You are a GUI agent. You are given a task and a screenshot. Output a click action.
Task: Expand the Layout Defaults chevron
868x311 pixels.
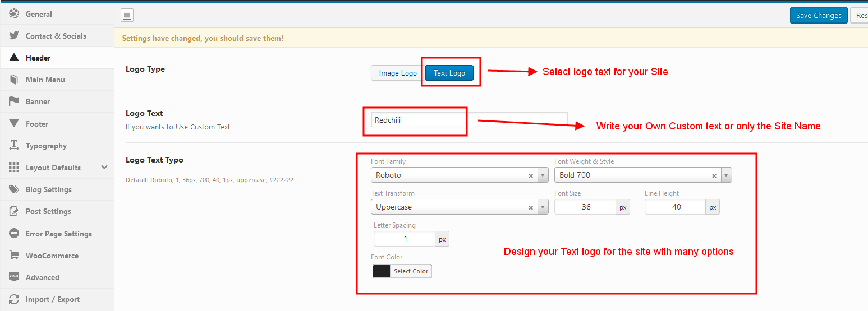(x=104, y=168)
